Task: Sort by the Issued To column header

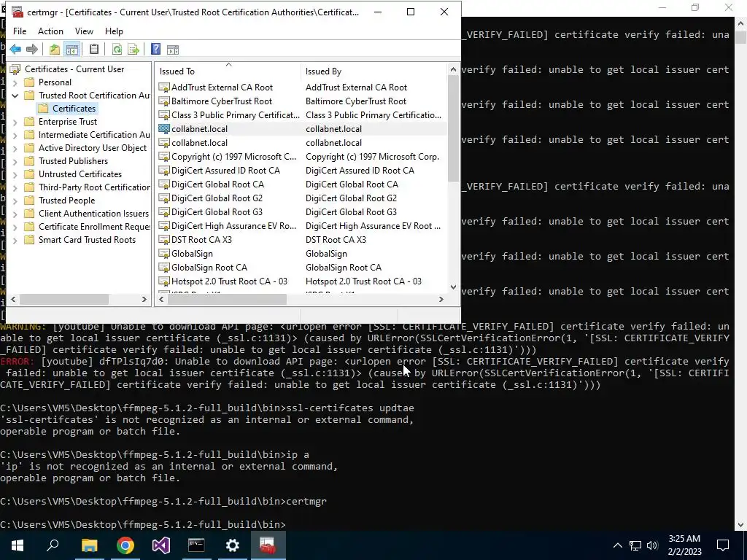Action: (228, 71)
